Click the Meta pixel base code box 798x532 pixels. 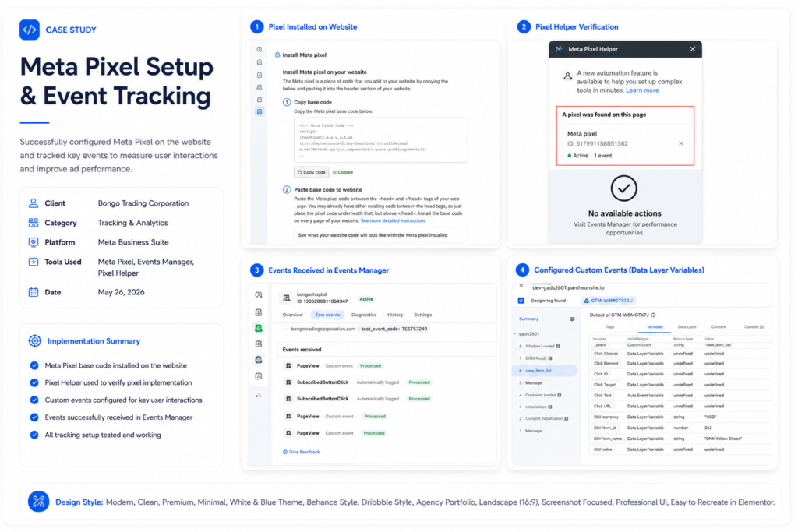(x=380, y=140)
